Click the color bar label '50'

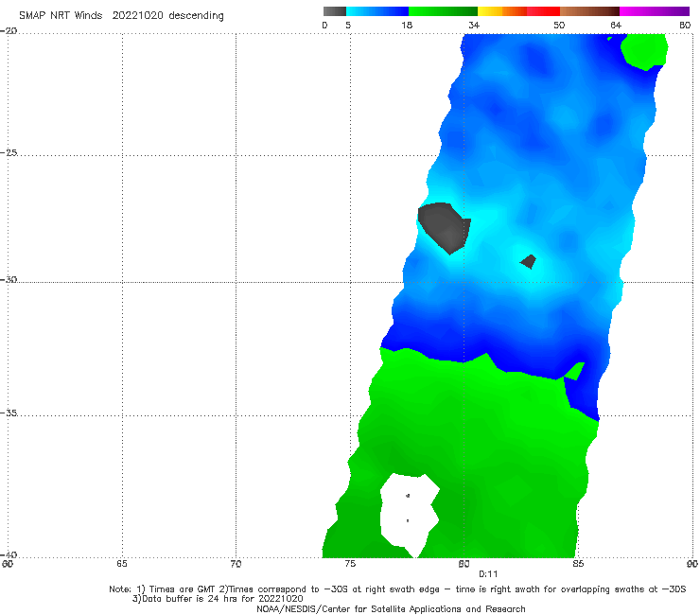click(559, 25)
